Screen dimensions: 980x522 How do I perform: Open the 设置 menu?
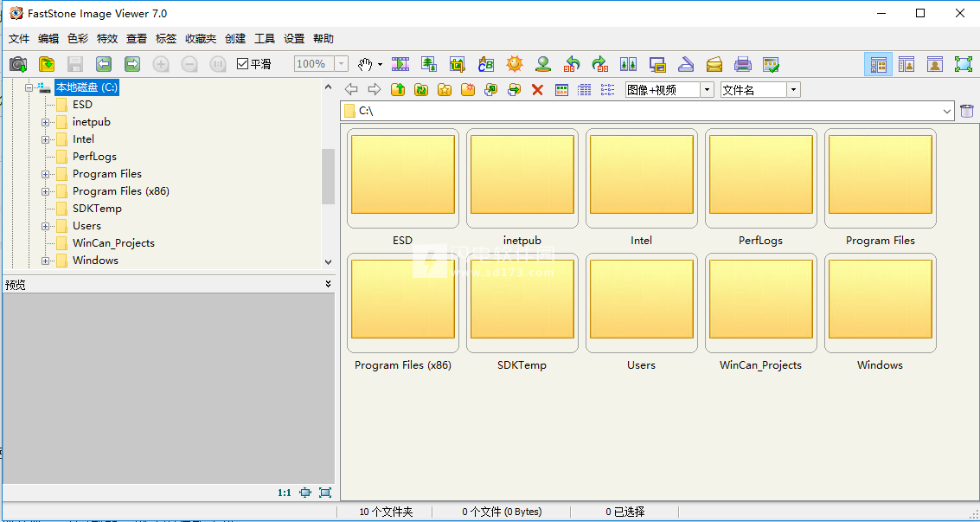tap(294, 39)
